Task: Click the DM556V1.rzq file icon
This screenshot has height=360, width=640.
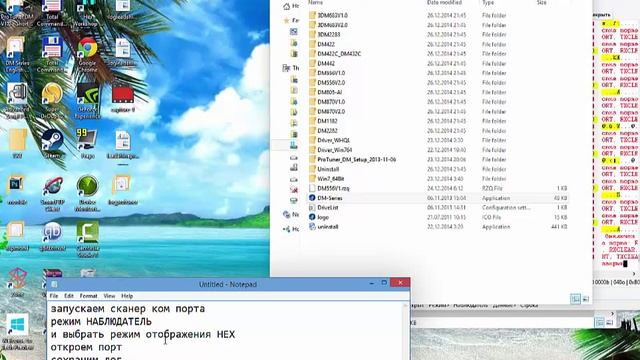Action: point(312,188)
